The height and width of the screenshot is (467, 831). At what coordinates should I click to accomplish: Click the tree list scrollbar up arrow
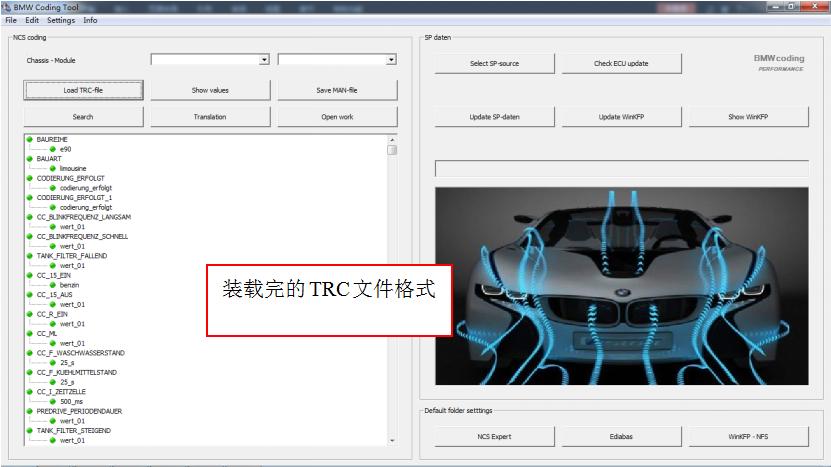click(x=392, y=140)
